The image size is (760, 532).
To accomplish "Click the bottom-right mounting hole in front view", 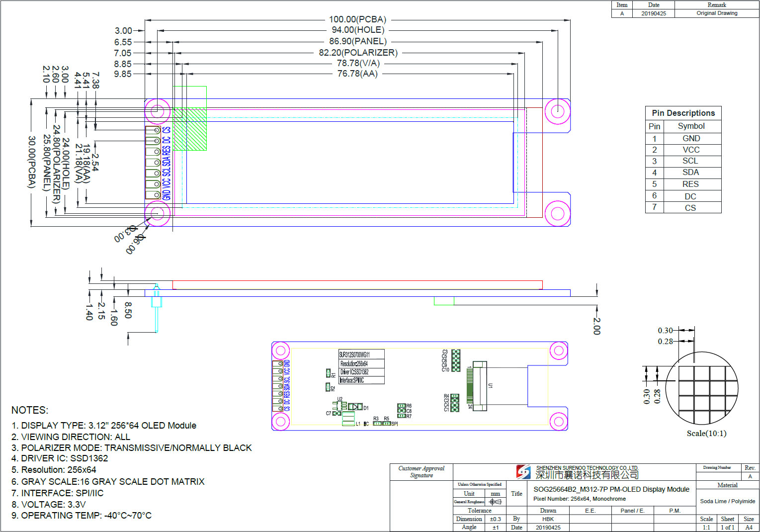I will (557, 214).
